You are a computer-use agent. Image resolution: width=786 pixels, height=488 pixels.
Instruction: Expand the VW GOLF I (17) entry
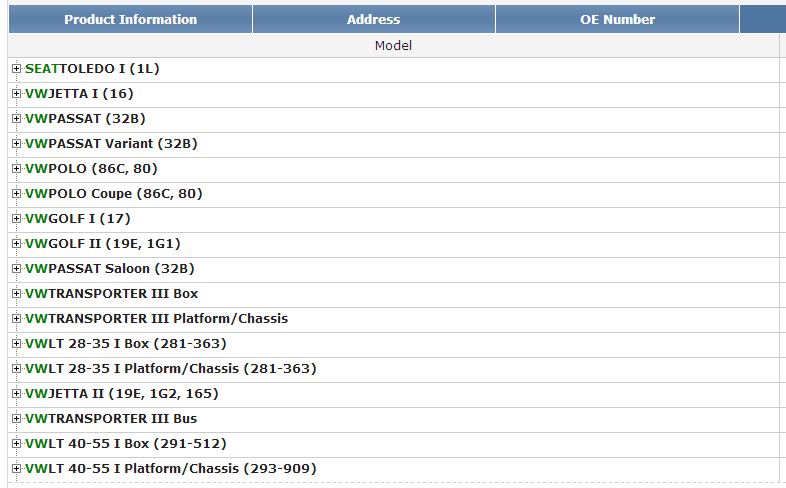(16, 219)
